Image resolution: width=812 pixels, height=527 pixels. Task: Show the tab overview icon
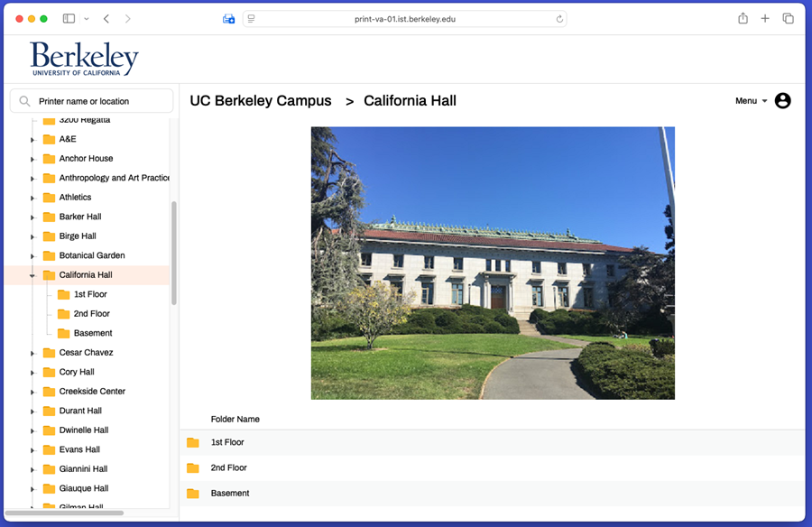coord(788,19)
